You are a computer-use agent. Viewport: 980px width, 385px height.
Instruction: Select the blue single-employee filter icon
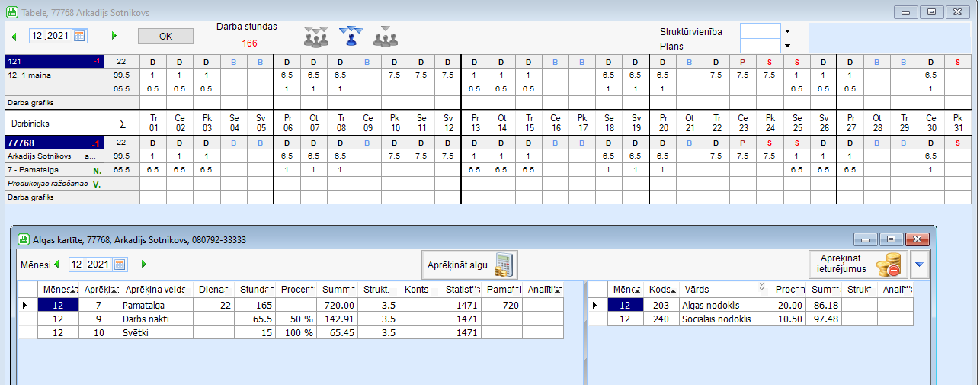(351, 35)
